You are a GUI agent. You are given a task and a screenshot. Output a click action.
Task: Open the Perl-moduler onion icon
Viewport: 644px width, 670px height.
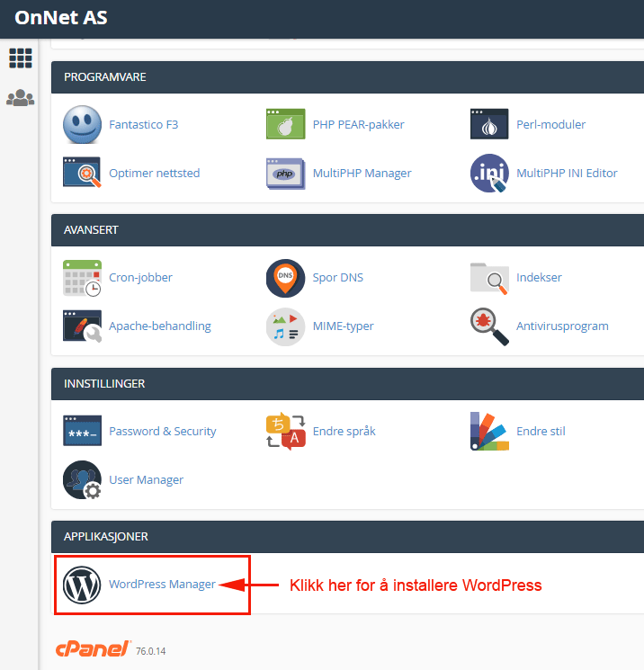(489, 124)
